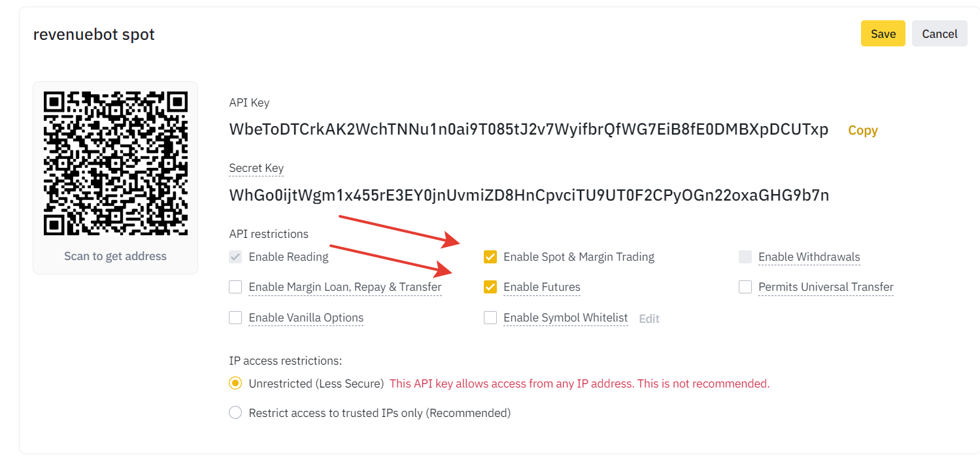Uncheck the Enable Futures checkbox
Image resolution: width=980 pixels, height=464 pixels.
490,287
